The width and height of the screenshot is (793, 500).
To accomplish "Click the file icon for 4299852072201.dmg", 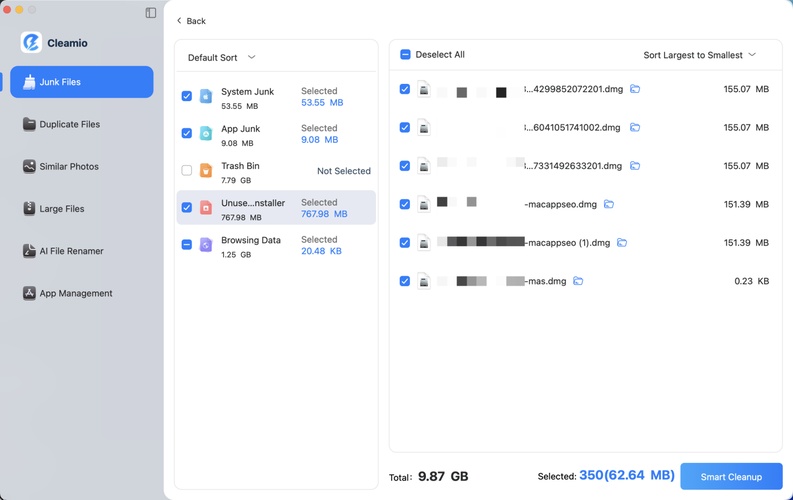I will coord(424,89).
